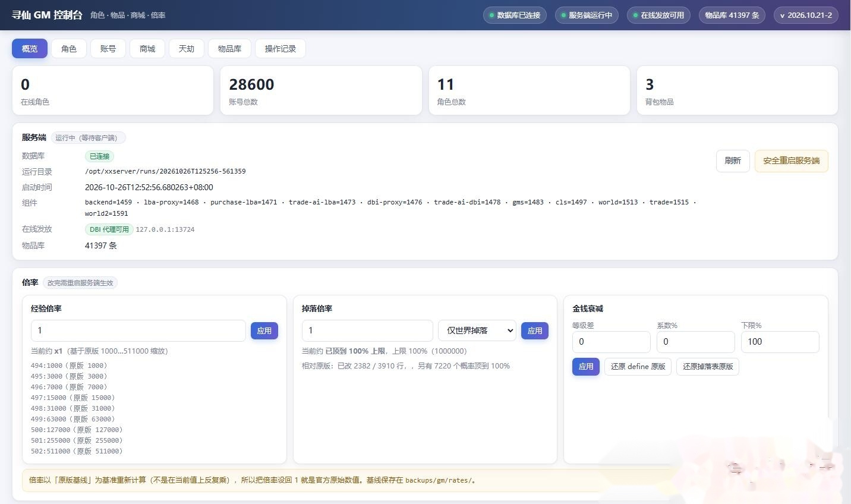View the 操作记录 tab
This screenshot has height=504, width=851.
280,49
